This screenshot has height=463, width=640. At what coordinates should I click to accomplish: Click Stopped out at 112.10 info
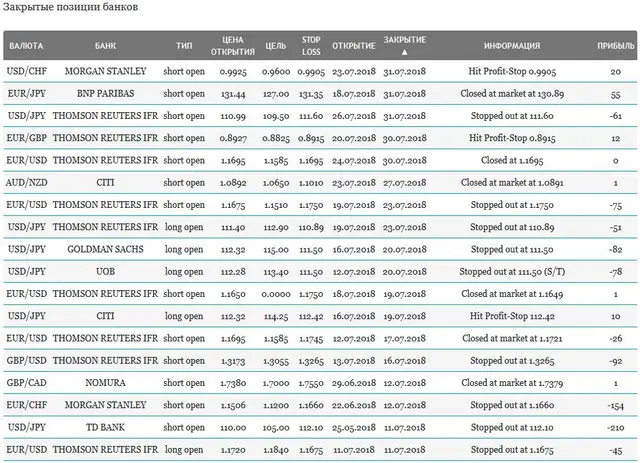(x=512, y=427)
